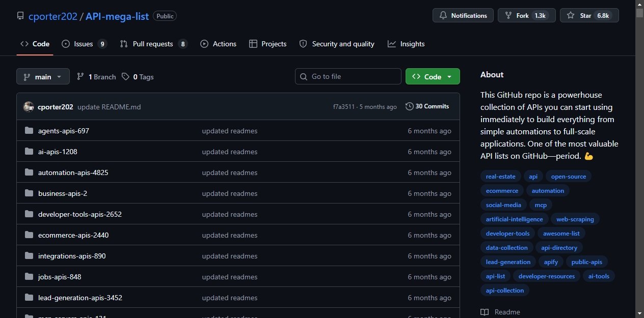Click the Readme book icon
This screenshot has height=318, width=644.
click(485, 312)
